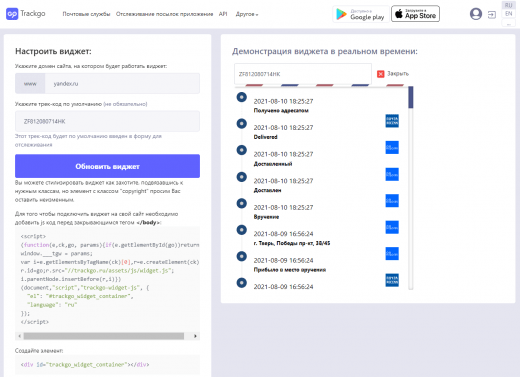Click timeline dot for 'Доставлен' entry
This screenshot has height=377, width=520.
[242, 177]
